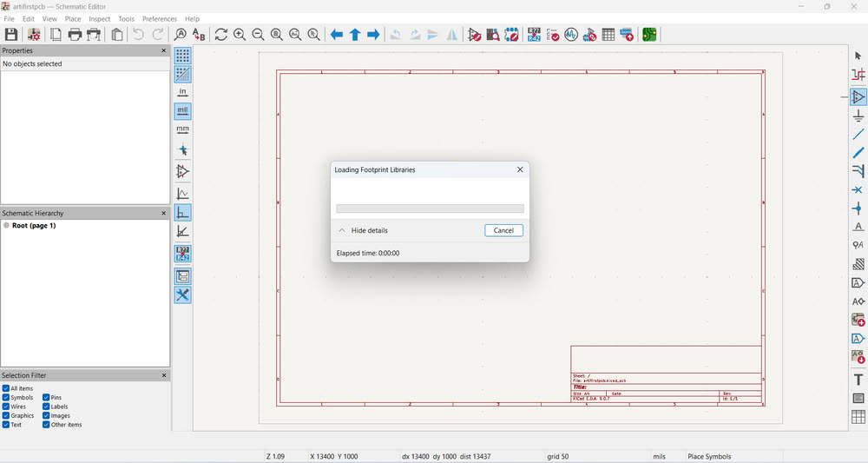Open the Edit menu
This screenshot has height=463, width=868.
point(29,19)
